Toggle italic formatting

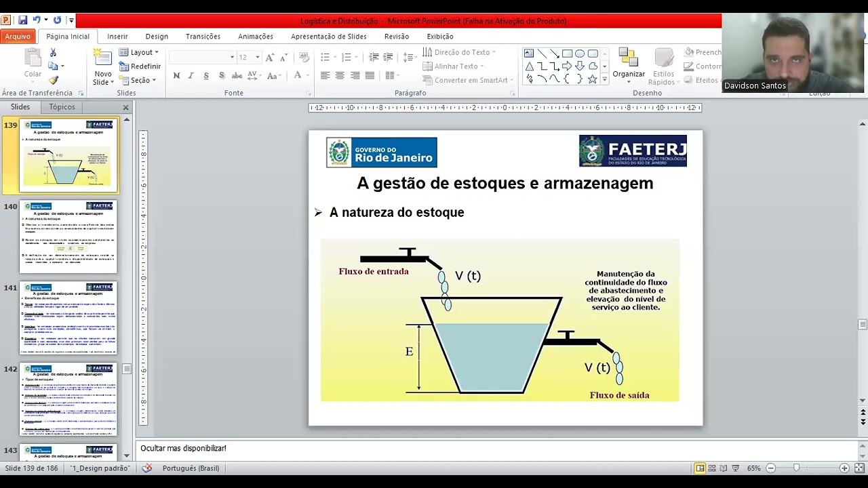point(191,76)
